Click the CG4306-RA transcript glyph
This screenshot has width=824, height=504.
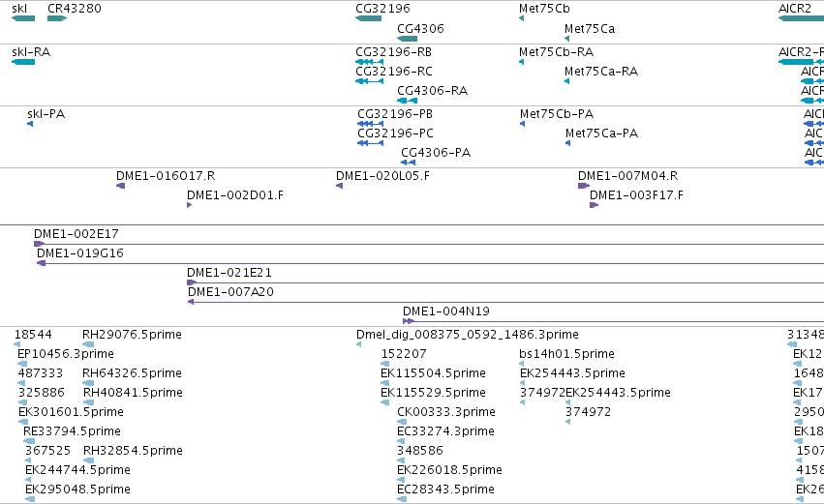[407, 101]
